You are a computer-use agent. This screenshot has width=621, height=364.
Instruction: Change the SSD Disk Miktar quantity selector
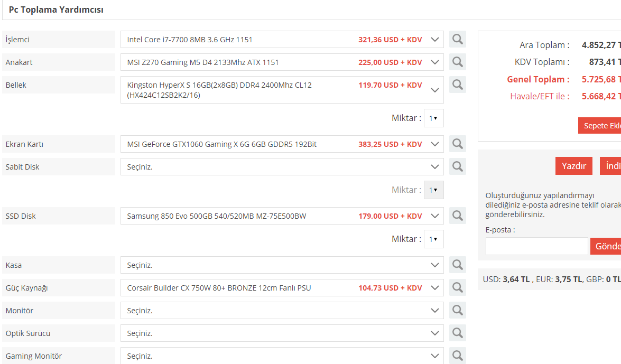(434, 239)
